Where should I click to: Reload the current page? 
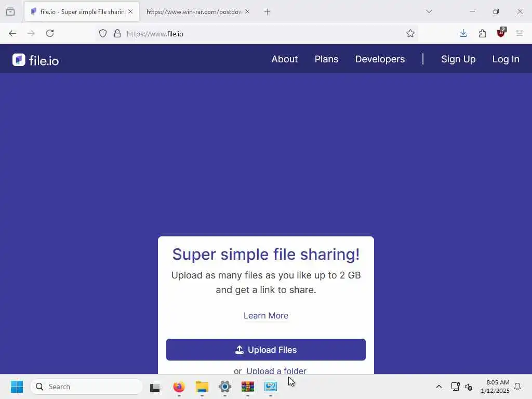click(50, 33)
